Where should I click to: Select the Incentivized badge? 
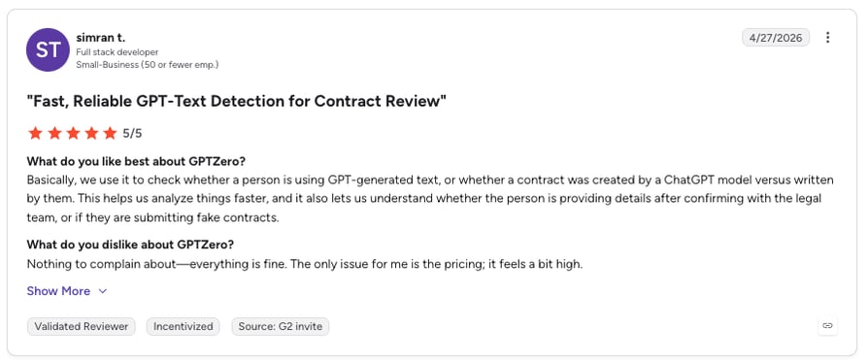coord(183,326)
